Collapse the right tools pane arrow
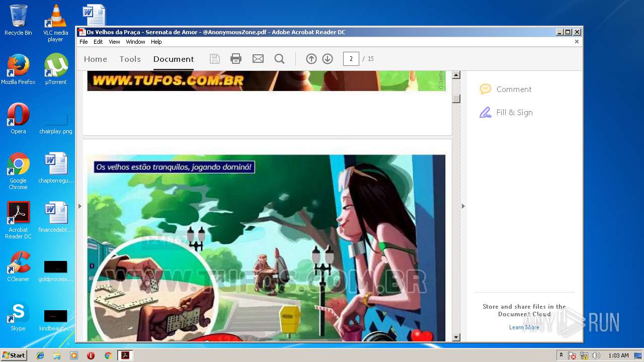Screen dimensions: 644x362 tap(463, 206)
